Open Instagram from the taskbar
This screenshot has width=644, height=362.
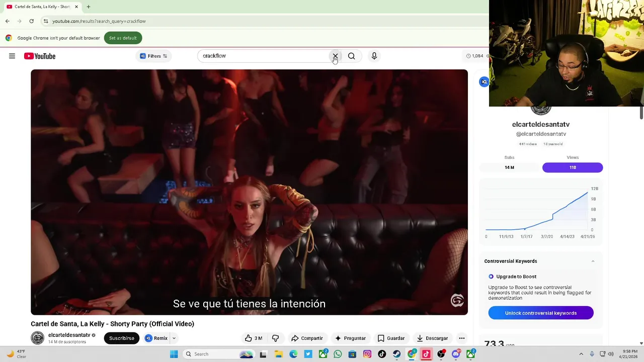(x=367, y=354)
